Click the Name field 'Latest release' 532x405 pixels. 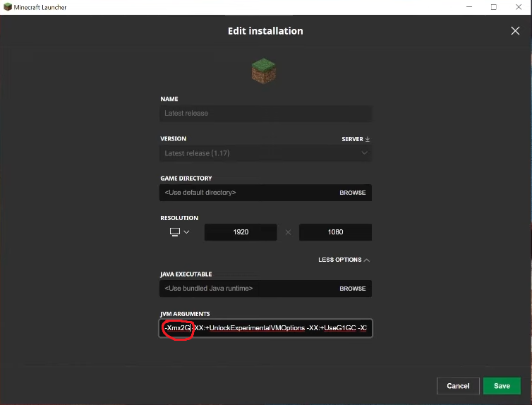[x=266, y=114]
